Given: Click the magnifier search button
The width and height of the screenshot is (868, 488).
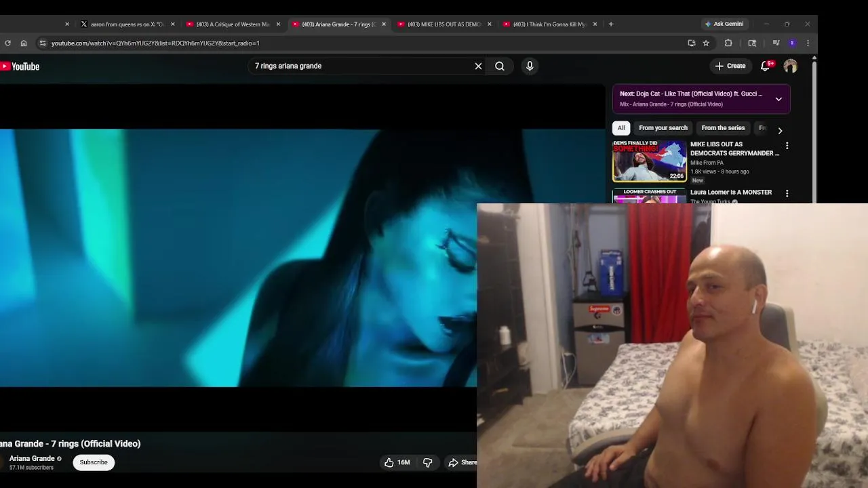Looking at the screenshot, I should (500, 66).
